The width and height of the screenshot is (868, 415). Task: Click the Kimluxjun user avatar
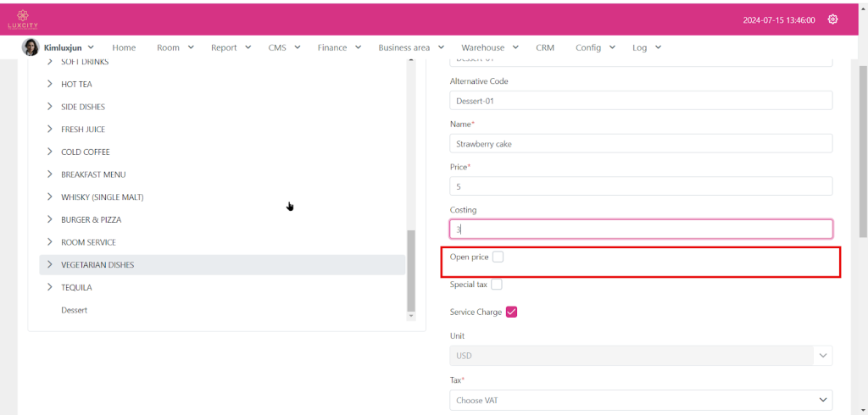point(31,47)
